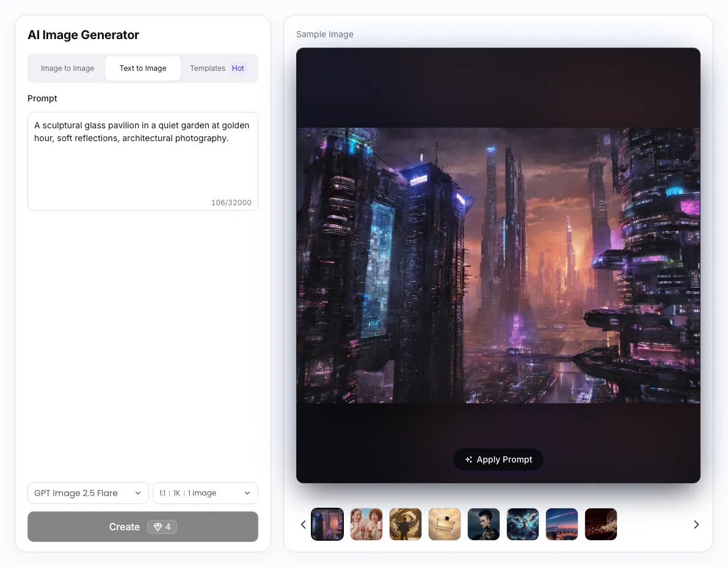The image size is (728, 567).
Task: Select the cyberpunk city sample thumbnail
Action: 327,524
